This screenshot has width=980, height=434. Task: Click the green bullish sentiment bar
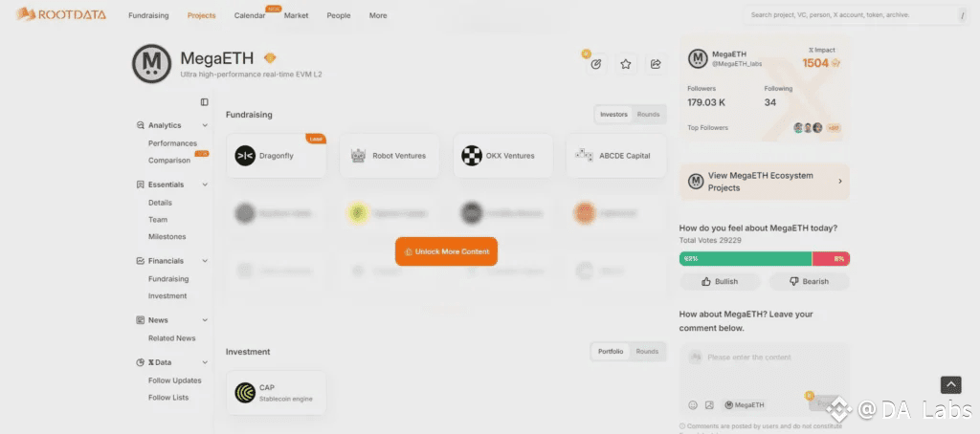coord(746,258)
